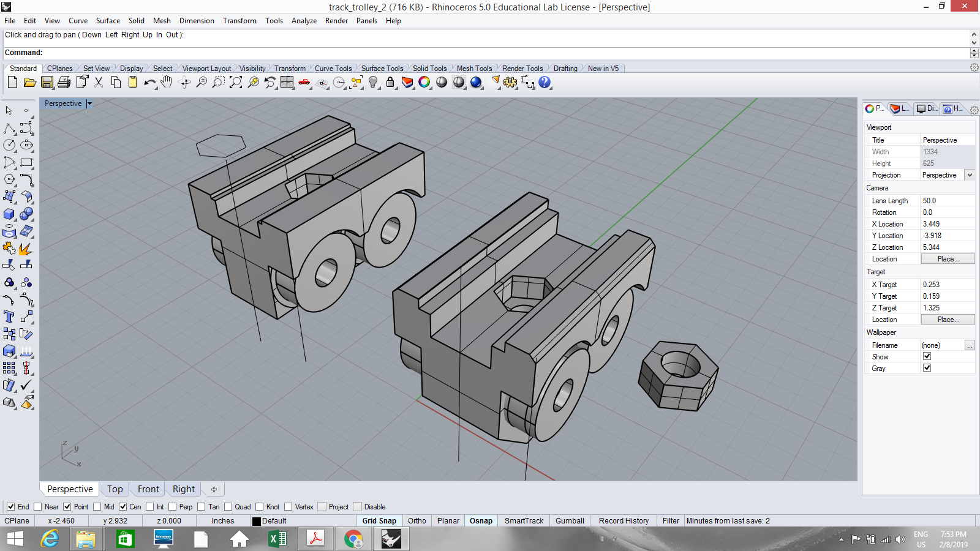
Task: Select the Circle tool in the sidebar
Action: [x=9, y=145]
